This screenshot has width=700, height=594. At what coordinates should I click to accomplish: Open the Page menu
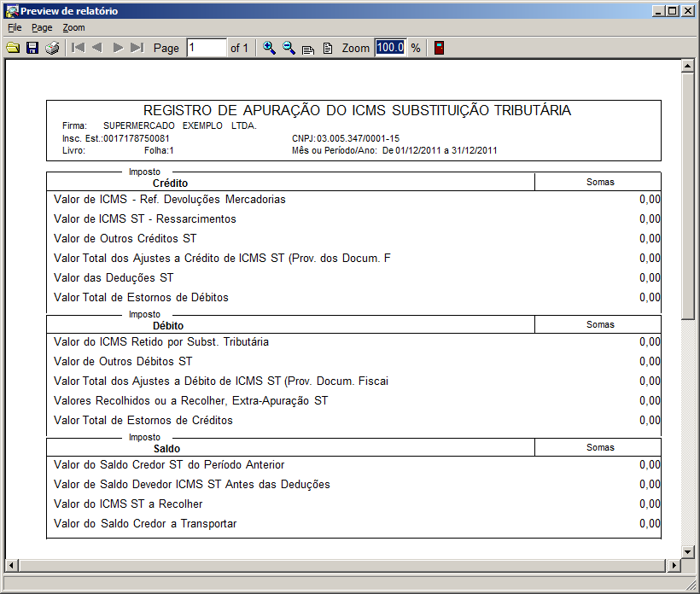(42, 27)
